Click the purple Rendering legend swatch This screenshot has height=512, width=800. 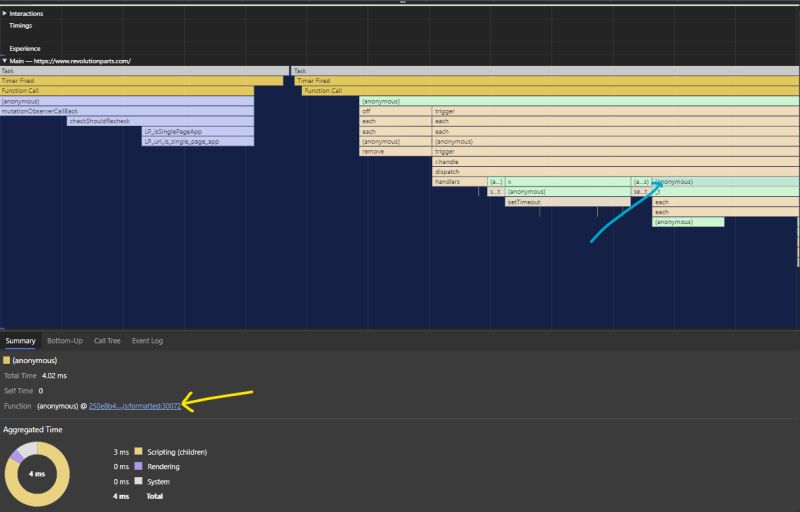pos(138,466)
